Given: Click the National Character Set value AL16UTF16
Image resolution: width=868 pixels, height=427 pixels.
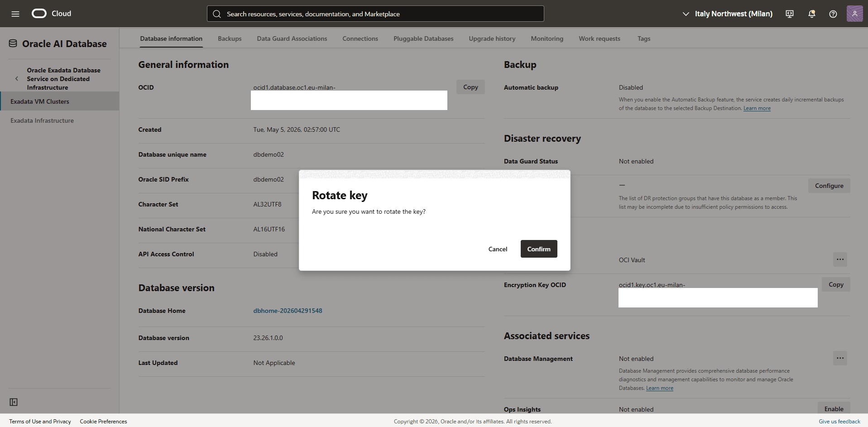Looking at the screenshot, I should (x=269, y=229).
